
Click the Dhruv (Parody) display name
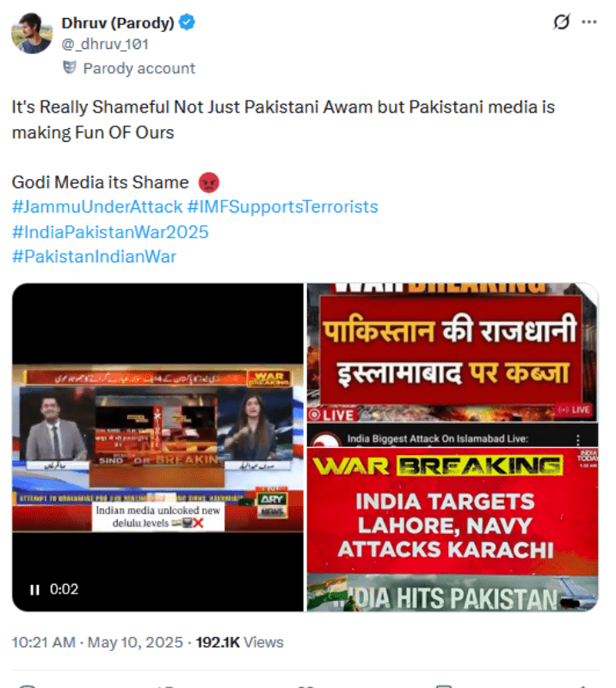point(118,23)
